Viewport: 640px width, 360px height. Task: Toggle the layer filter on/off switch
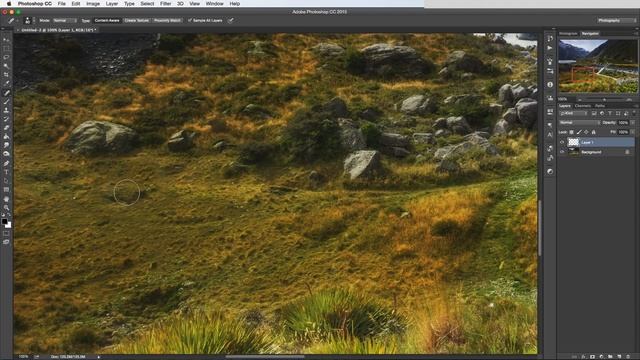(634, 113)
